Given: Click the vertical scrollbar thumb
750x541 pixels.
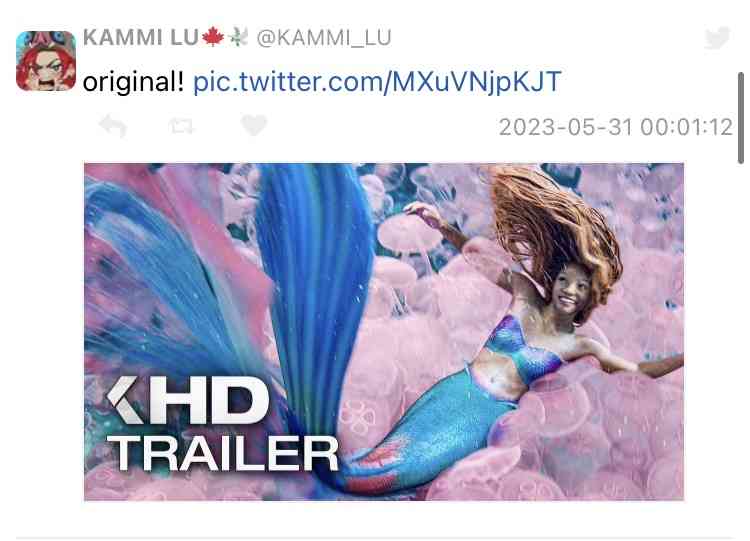Looking at the screenshot, I should pos(741,118).
